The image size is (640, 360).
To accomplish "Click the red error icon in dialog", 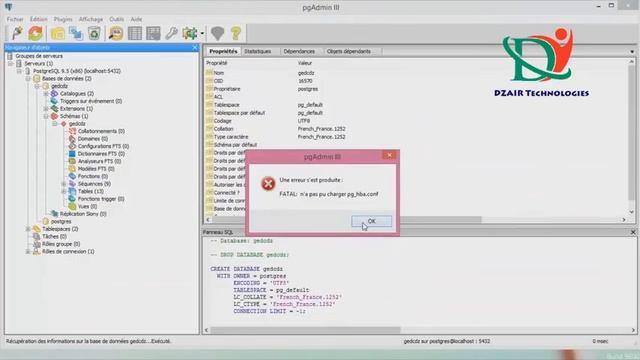I will (268, 184).
